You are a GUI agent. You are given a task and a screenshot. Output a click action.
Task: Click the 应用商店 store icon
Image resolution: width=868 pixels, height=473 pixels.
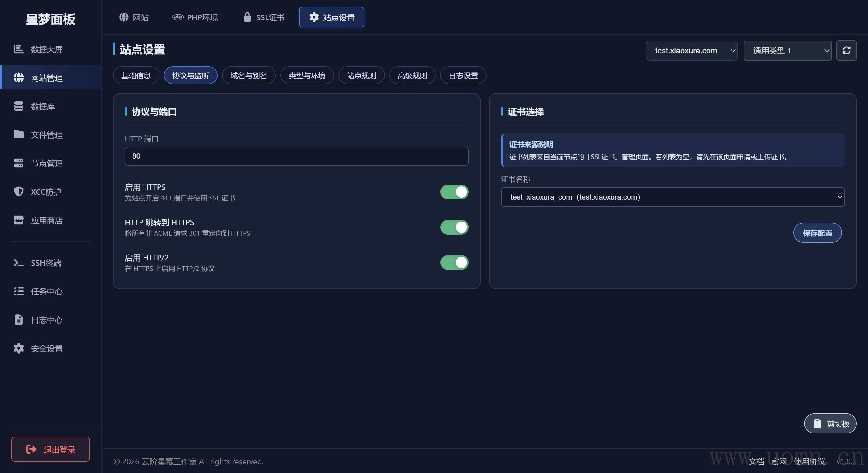click(19, 220)
